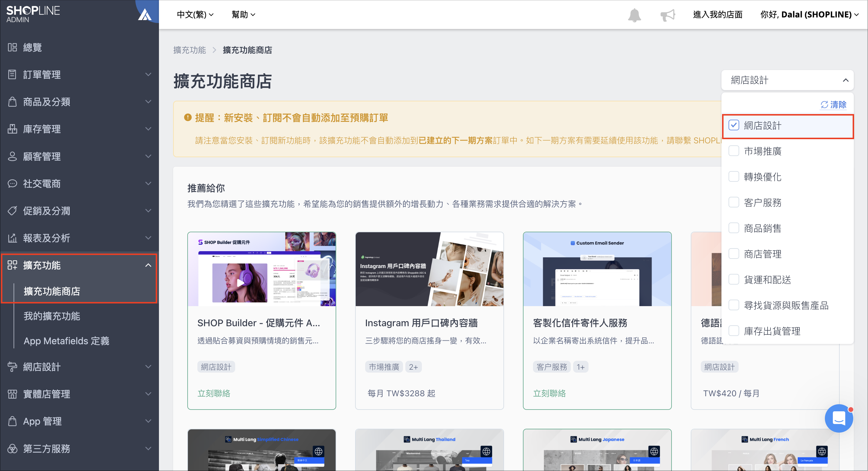868x471 pixels.
Task: Open the announcements megaphone icon
Action: (667, 15)
